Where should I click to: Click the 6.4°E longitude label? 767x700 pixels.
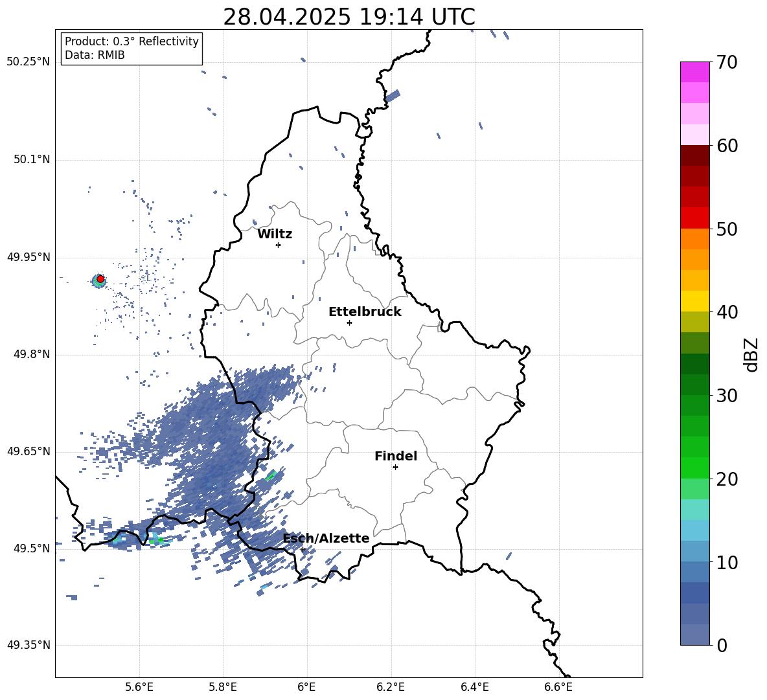click(474, 688)
